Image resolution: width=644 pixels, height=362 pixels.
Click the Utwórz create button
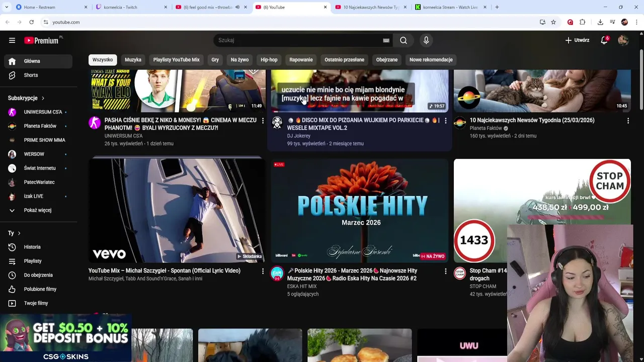coord(577,40)
